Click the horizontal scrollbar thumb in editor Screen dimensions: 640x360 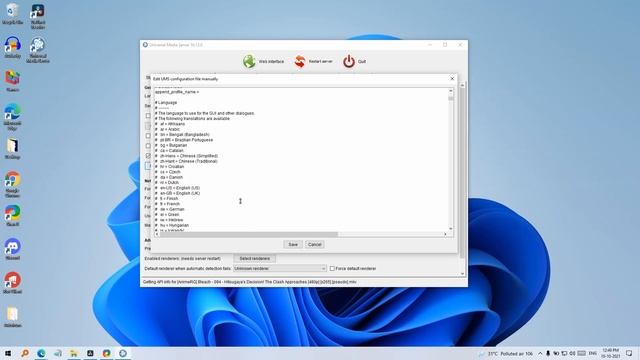click(x=249, y=234)
